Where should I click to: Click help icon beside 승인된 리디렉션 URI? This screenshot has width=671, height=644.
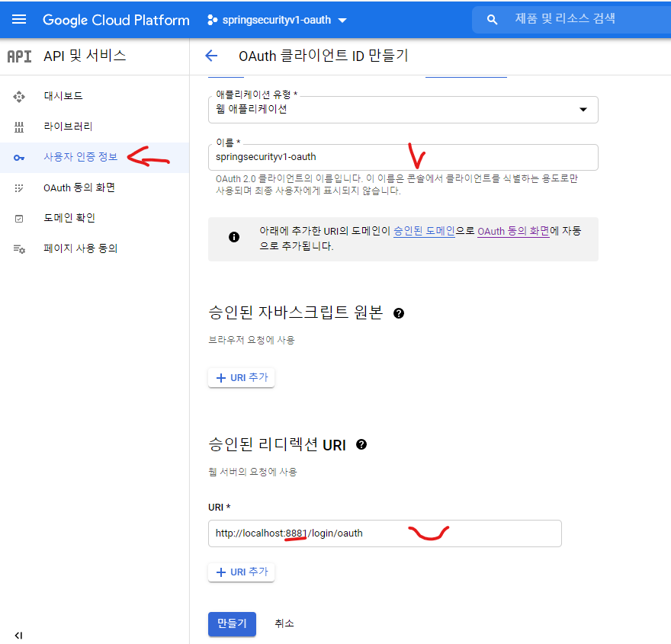(361, 445)
